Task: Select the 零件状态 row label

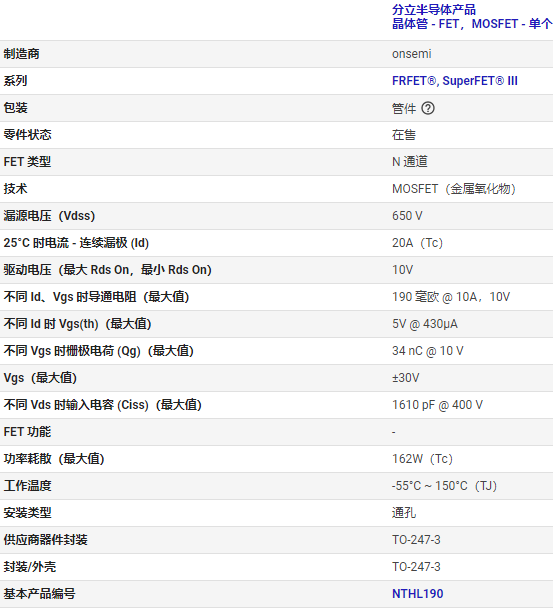Action: [x=27, y=135]
